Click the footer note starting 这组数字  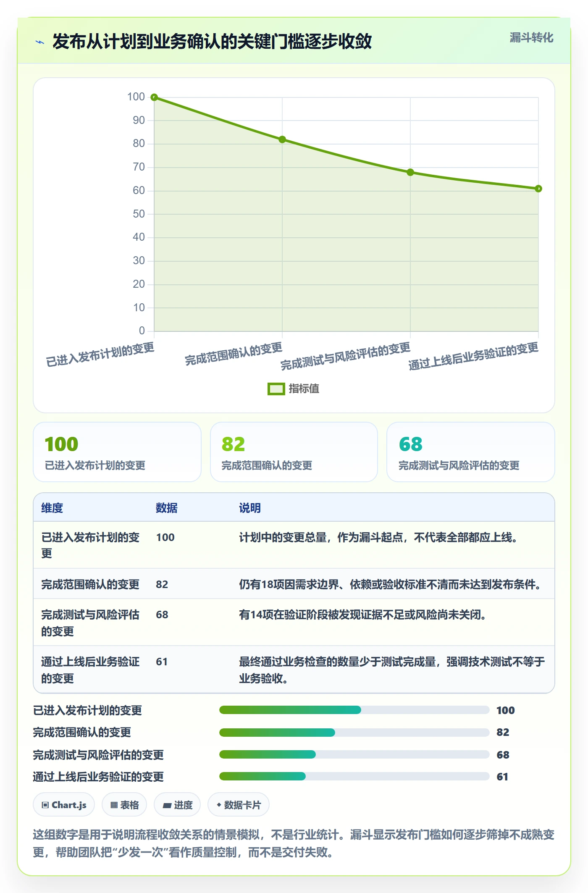pos(294,843)
